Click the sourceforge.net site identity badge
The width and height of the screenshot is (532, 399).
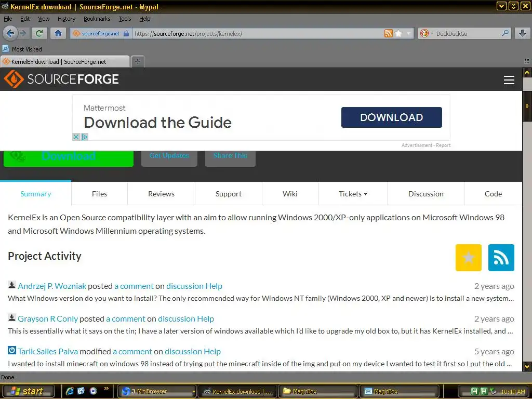[100, 33]
